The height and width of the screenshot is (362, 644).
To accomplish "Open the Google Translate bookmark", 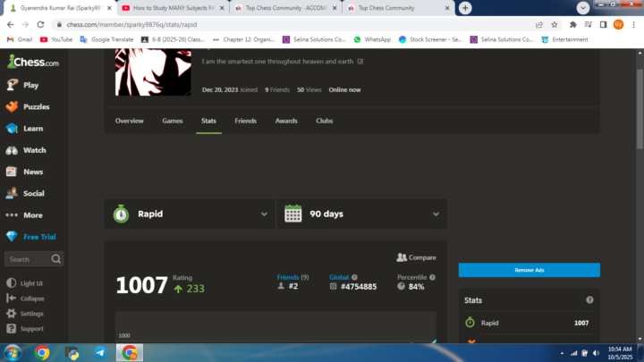I will (x=106, y=39).
